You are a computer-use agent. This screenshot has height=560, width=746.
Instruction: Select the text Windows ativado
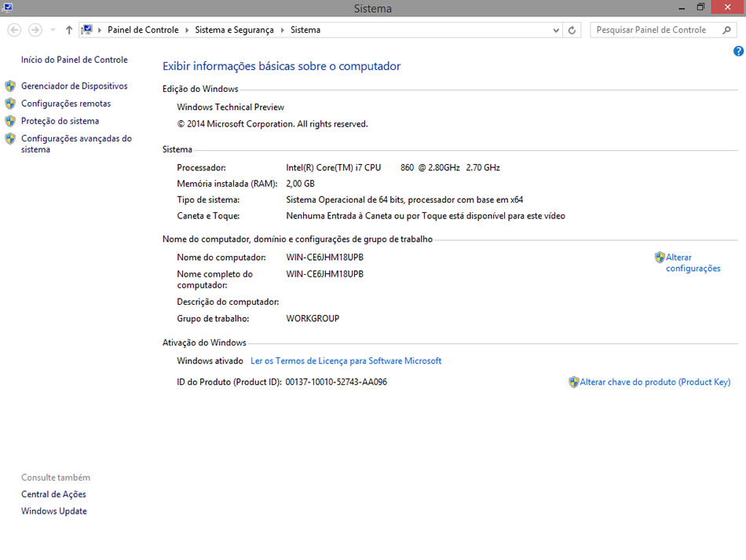pyautogui.click(x=210, y=361)
